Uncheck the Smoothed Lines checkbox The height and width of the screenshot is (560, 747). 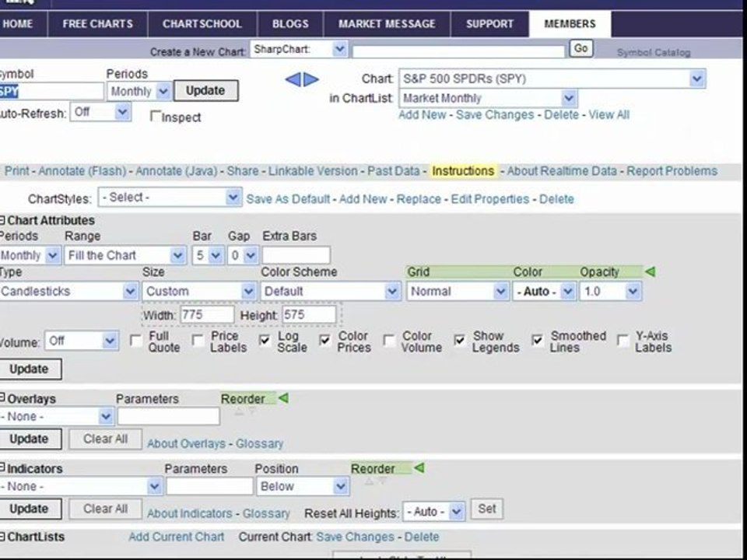[538, 341]
